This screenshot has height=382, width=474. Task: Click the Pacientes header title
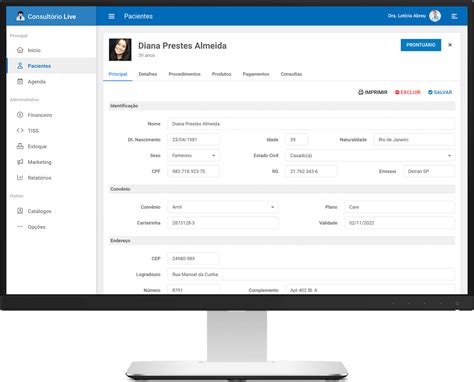pos(138,16)
